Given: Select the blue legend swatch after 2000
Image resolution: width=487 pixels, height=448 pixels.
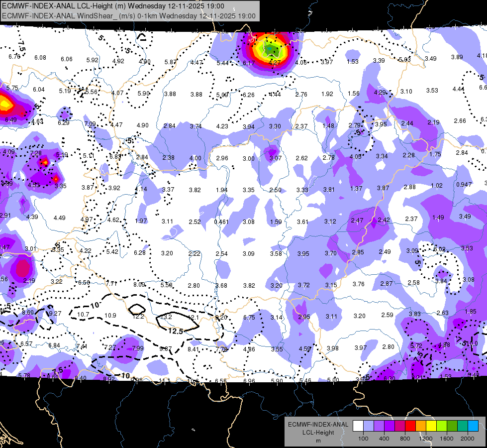Looking at the screenshot, I should [473, 426].
